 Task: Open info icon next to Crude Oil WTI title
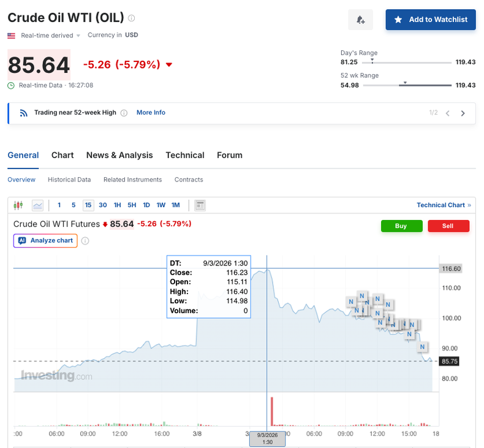(x=132, y=18)
